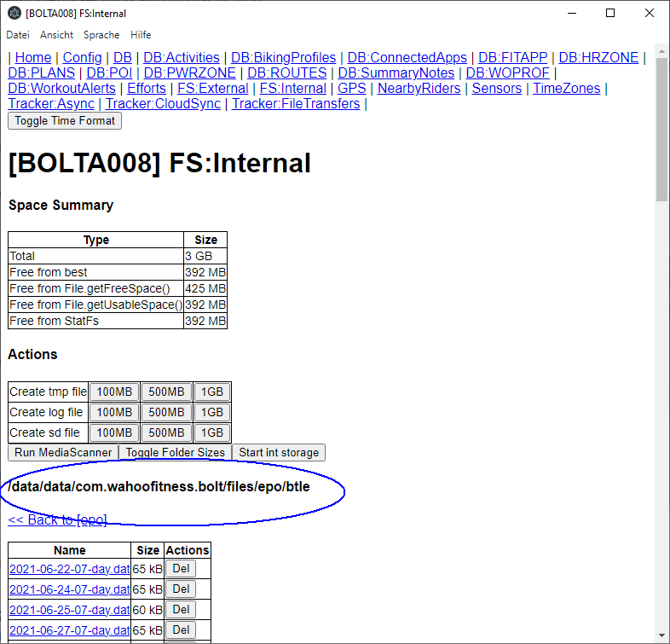This screenshot has width=670, height=644.
Task: Create a 100MB tmp file
Action: tap(114, 392)
